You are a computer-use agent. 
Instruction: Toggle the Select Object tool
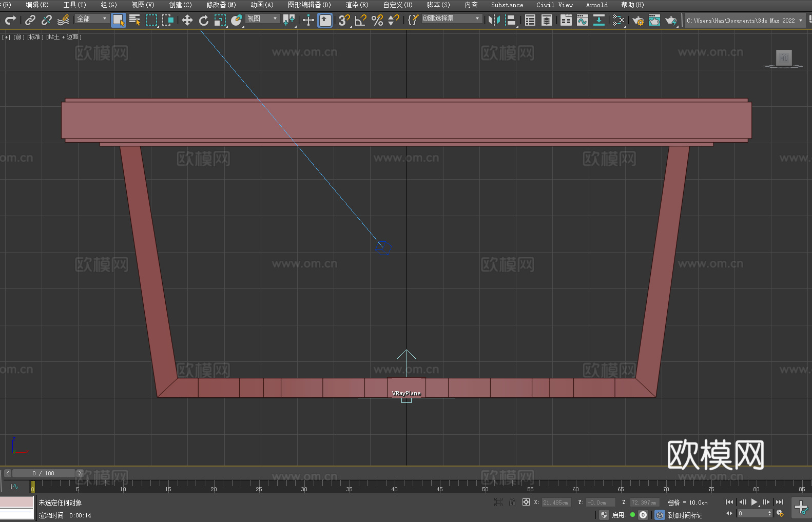[119, 20]
